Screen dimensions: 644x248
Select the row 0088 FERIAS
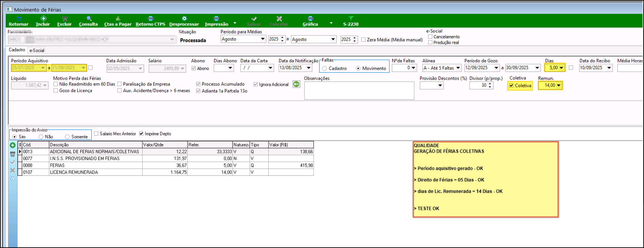tap(166, 165)
